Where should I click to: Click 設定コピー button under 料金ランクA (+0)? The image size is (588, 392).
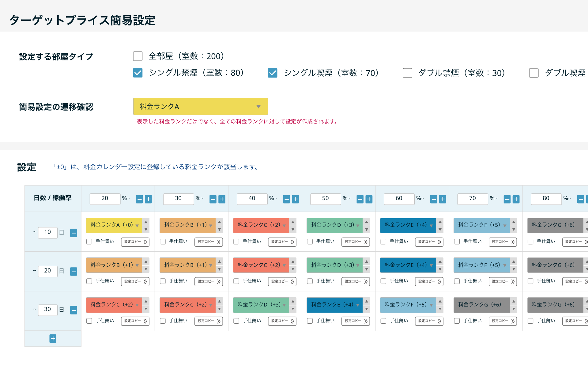coord(135,242)
